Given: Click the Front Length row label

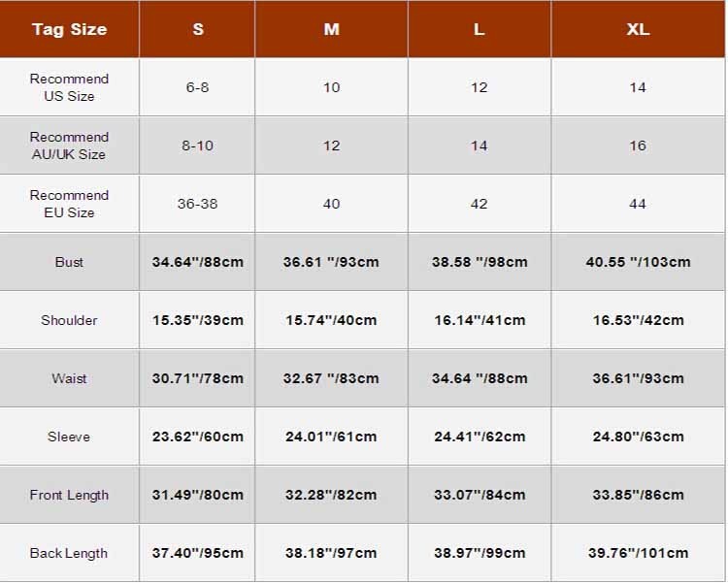Looking at the screenshot, I should [x=69, y=496].
